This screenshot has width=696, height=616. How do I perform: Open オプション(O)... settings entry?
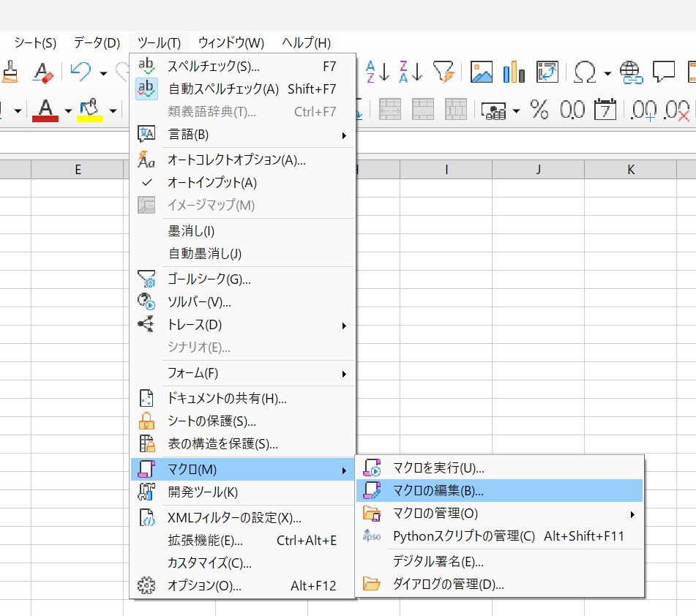tap(204, 586)
